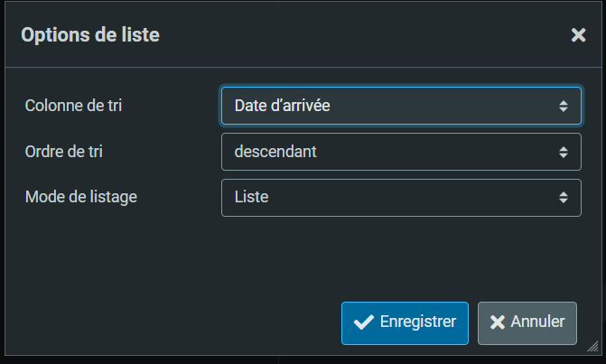The height and width of the screenshot is (364, 606).
Task: Click the Colonne de tri label
Action: (74, 106)
